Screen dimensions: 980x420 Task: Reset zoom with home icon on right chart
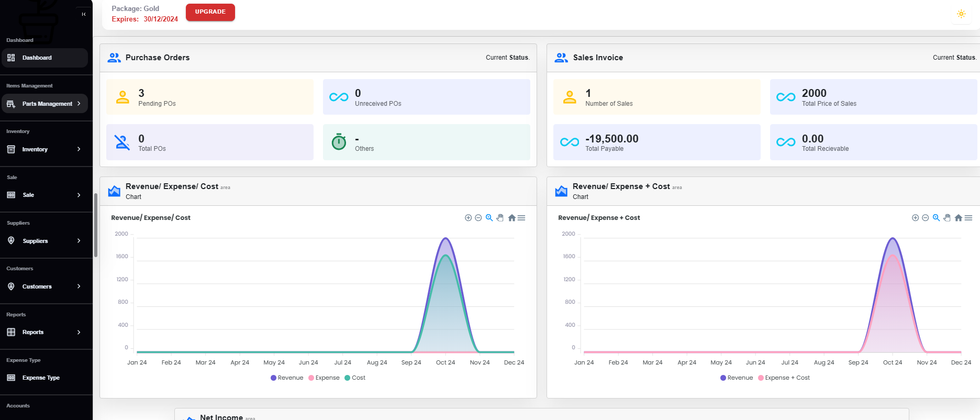point(958,218)
